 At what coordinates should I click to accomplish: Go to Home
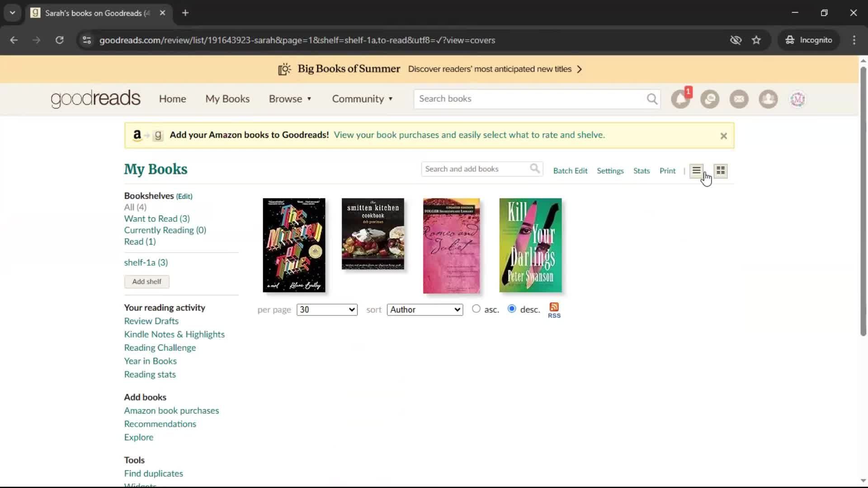point(172,99)
